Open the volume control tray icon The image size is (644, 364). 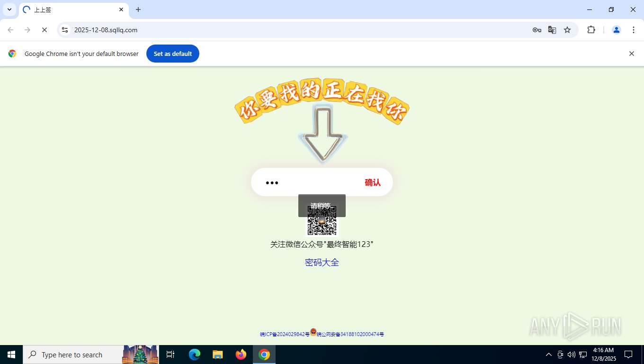572,355
